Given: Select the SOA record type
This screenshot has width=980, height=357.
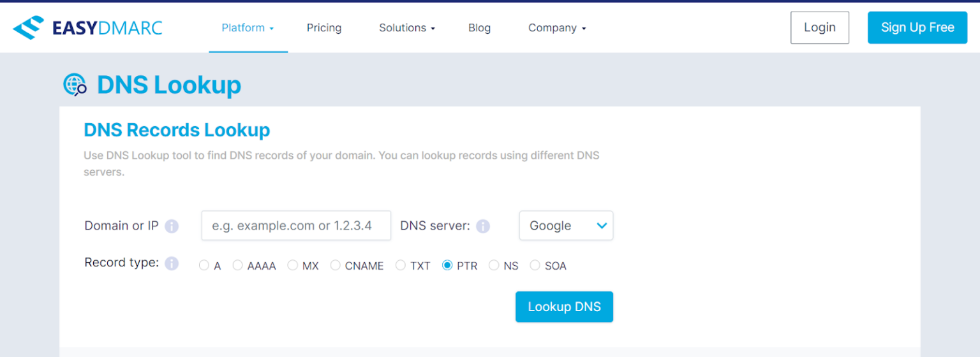Looking at the screenshot, I should (x=535, y=265).
